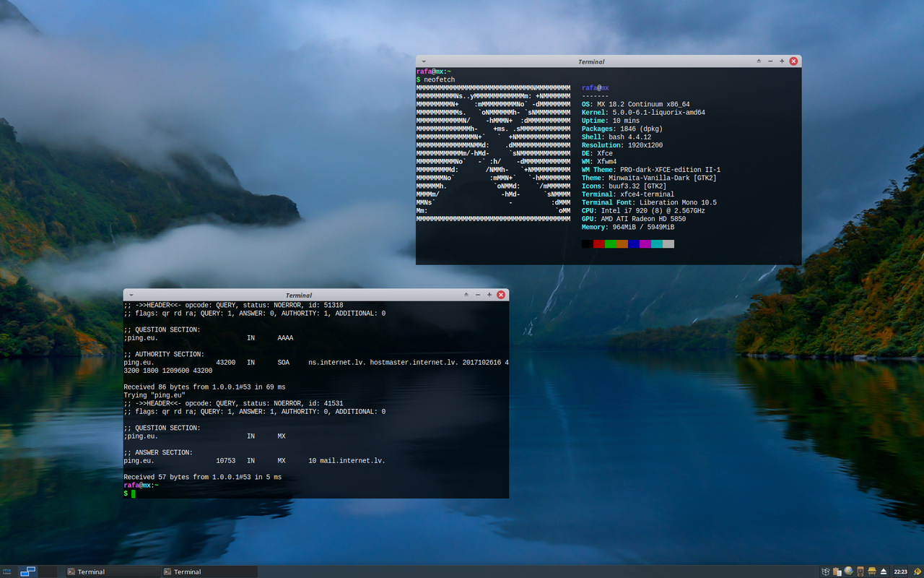Click 'Terminal: xfce4-terminal' line

[x=628, y=194]
